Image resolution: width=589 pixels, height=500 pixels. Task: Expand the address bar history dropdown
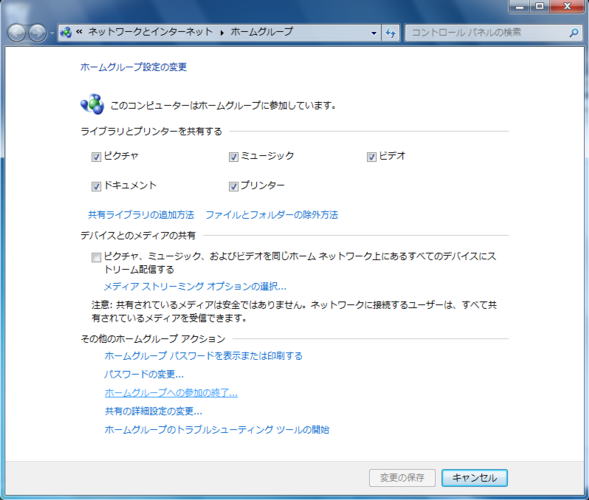click(374, 33)
